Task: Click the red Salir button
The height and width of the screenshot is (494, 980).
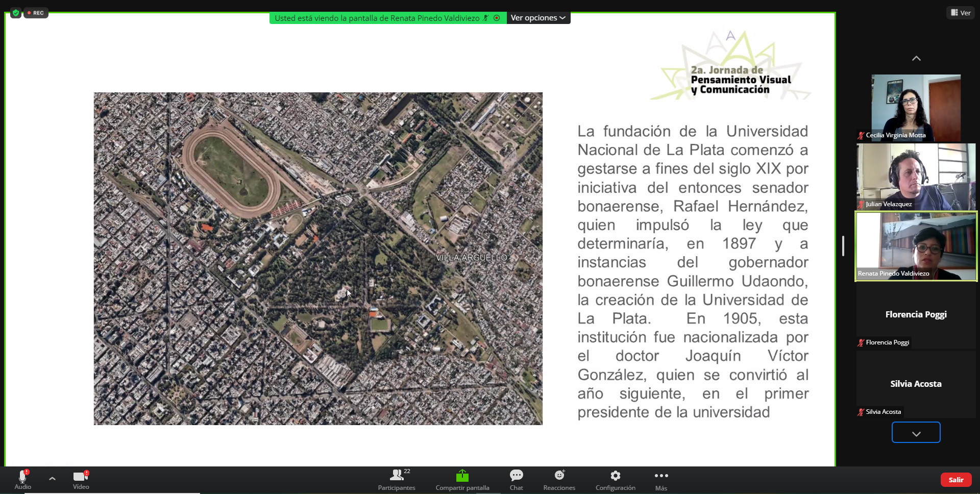Action: (955, 480)
